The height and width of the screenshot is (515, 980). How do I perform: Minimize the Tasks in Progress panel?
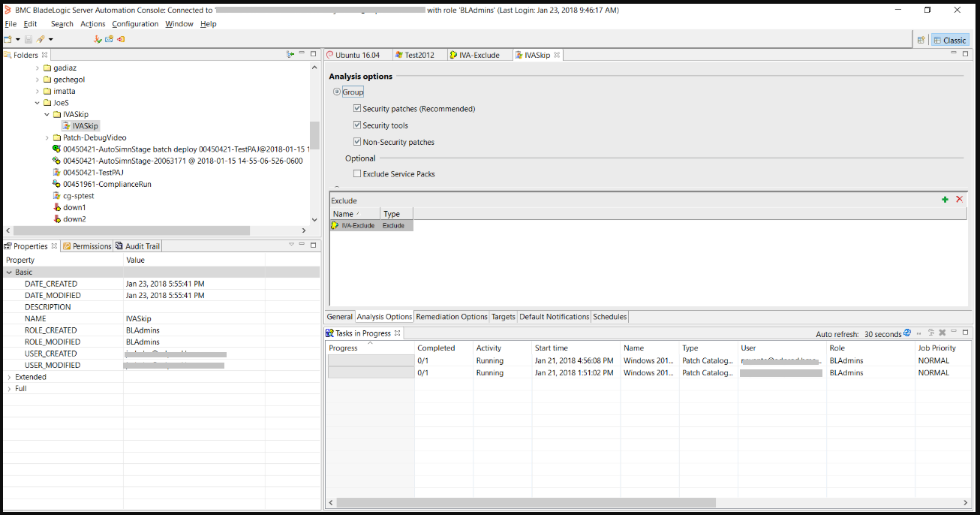[x=954, y=332]
